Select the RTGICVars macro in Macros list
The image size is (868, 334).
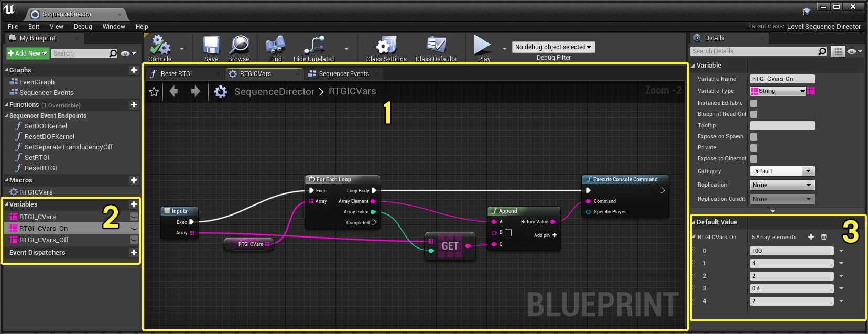pyautogui.click(x=36, y=192)
